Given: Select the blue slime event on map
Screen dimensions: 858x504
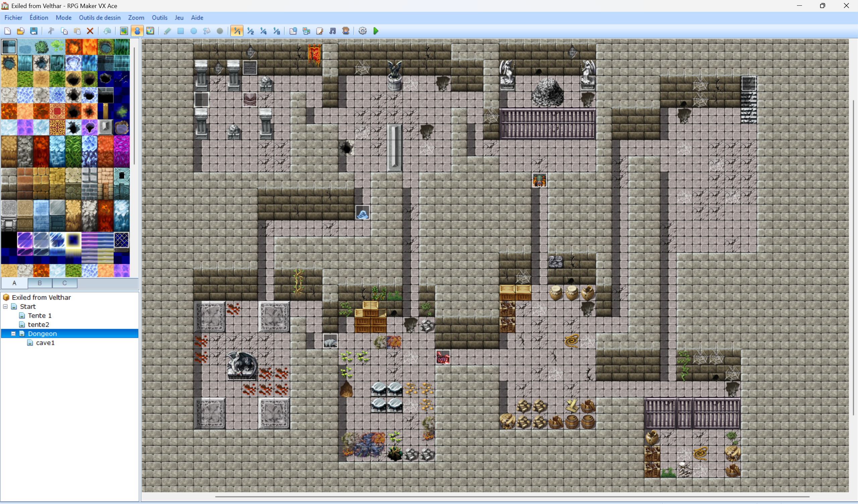Looking at the screenshot, I should coord(362,213).
